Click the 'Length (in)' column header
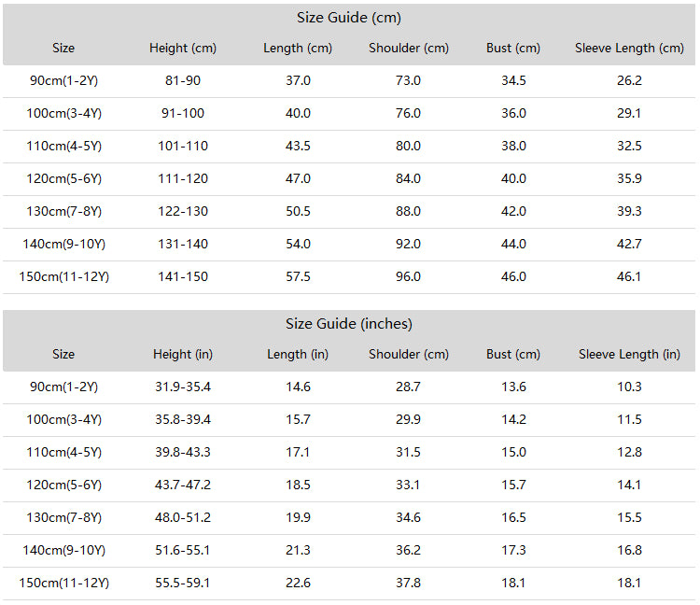The height and width of the screenshot is (605, 700). tap(298, 354)
